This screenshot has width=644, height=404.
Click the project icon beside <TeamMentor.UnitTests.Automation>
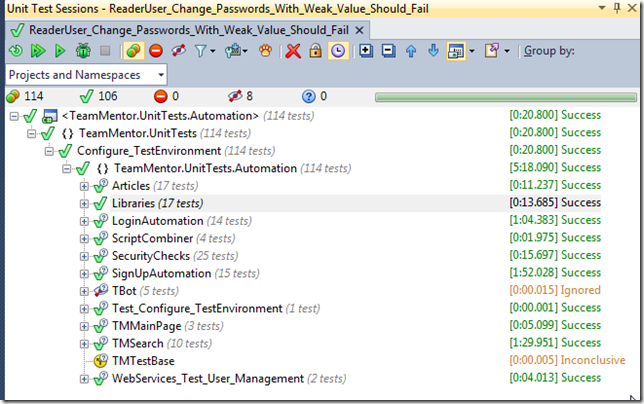[x=50, y=116]
